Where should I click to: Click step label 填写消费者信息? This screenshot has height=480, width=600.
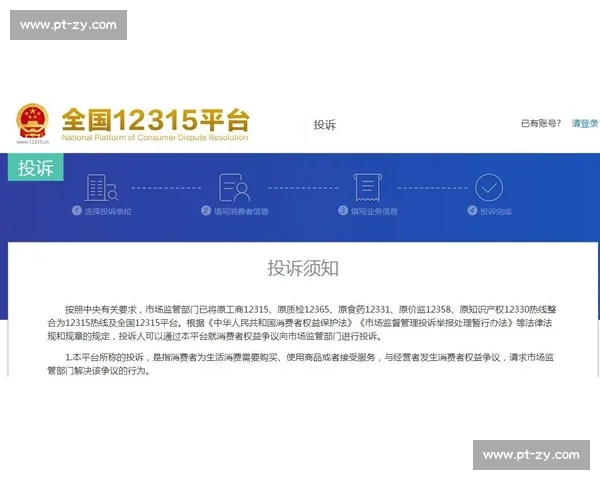pos(241,211)
